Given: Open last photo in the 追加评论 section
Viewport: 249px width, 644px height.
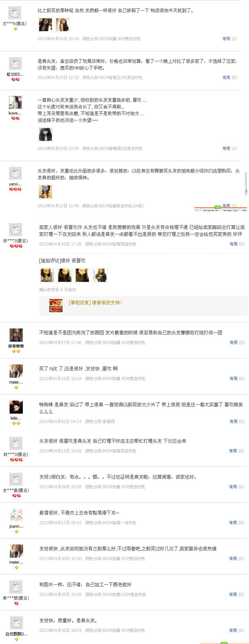Looking at the screenshot, I should tap(100, 275).
